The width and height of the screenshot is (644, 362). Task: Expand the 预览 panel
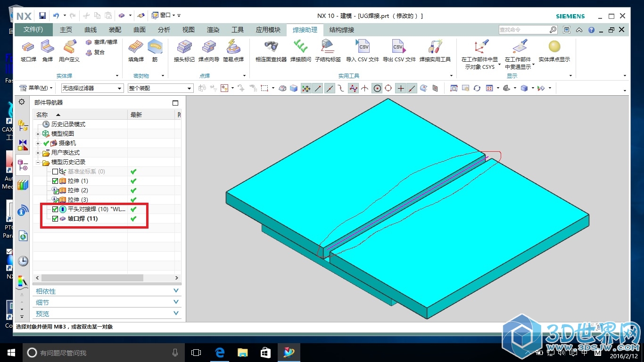[107, 313]
